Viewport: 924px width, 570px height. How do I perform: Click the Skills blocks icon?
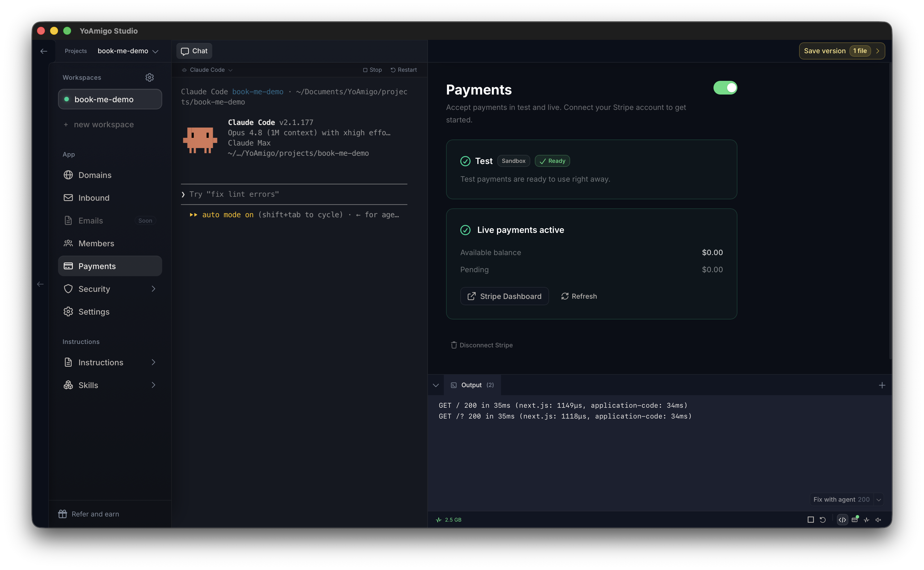[68, 385]
